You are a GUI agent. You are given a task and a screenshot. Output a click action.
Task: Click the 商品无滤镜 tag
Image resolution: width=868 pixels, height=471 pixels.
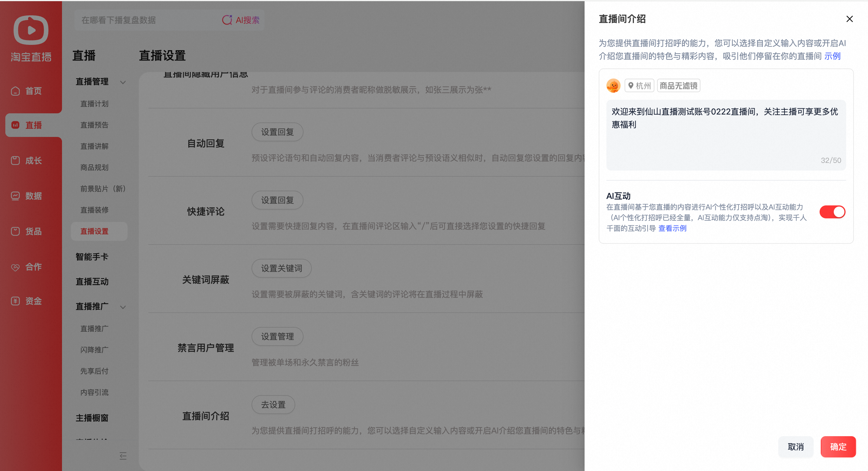pos(678,86)
